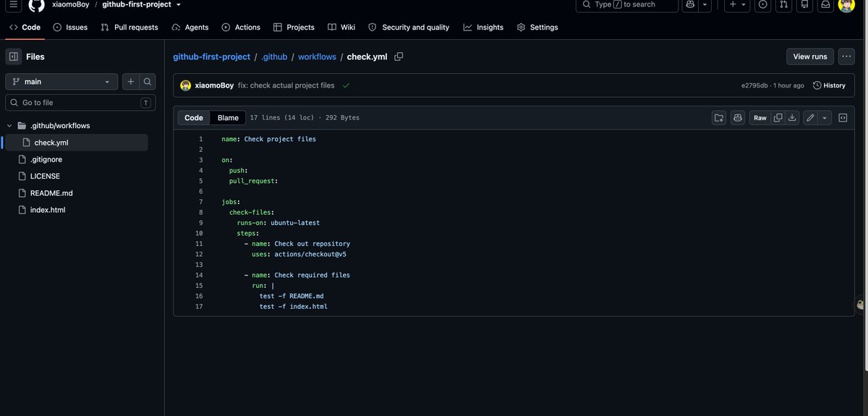The width and height of the screenshot is (868, 416).
Task: Click the search files magnifier button
Action: pos(148,82)
